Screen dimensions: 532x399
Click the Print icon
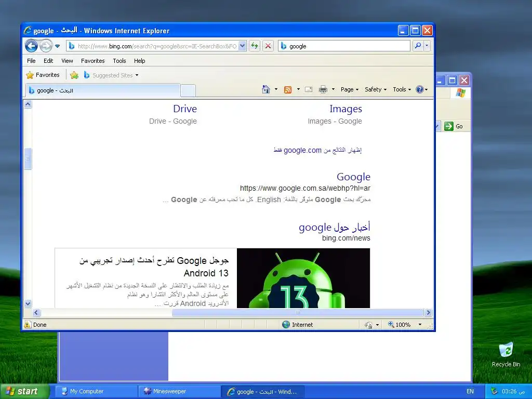pos(323,89)
